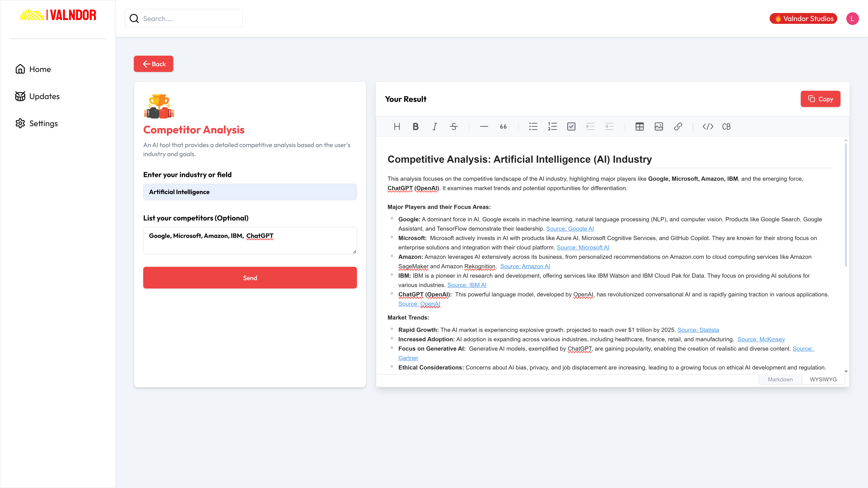Image resolution: width=868 pixels, height=488 pixels.
Task: Insert an image
Action: pyautogui.click(x=659, y=127)
